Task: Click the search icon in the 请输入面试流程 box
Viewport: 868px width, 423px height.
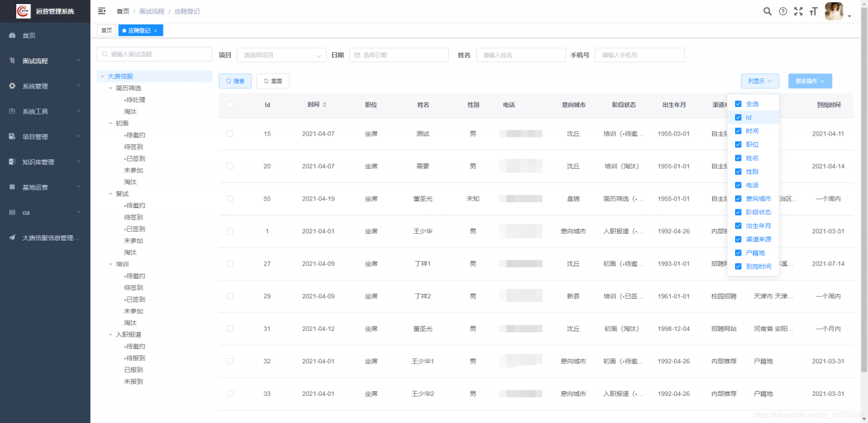Action: 105,54
